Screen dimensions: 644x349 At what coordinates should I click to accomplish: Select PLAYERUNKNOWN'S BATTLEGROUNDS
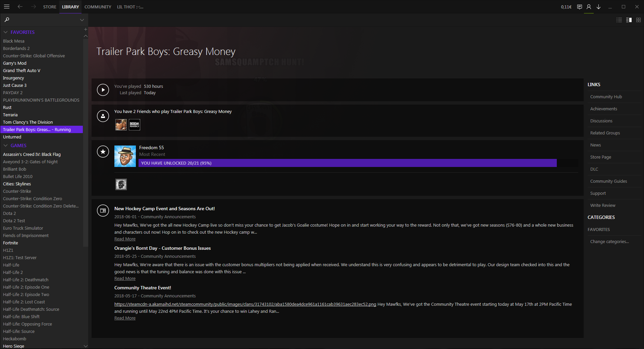tap(42, 100)
